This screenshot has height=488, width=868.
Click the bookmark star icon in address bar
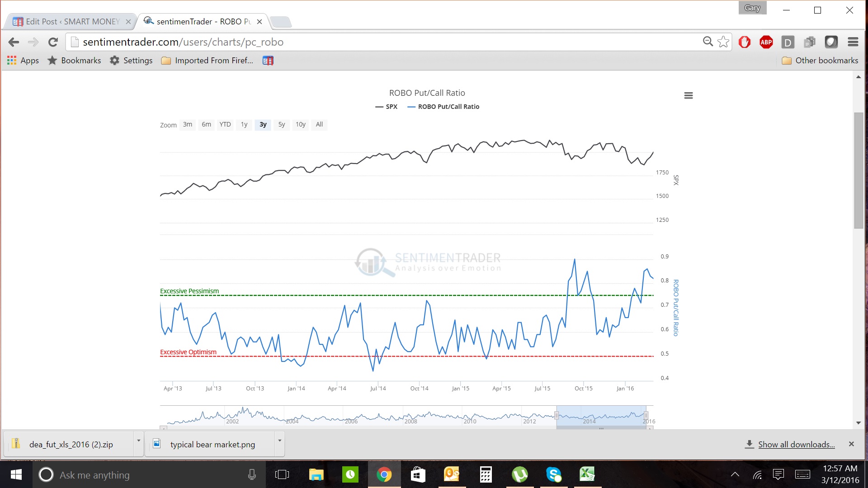click(x=723, y=42)
